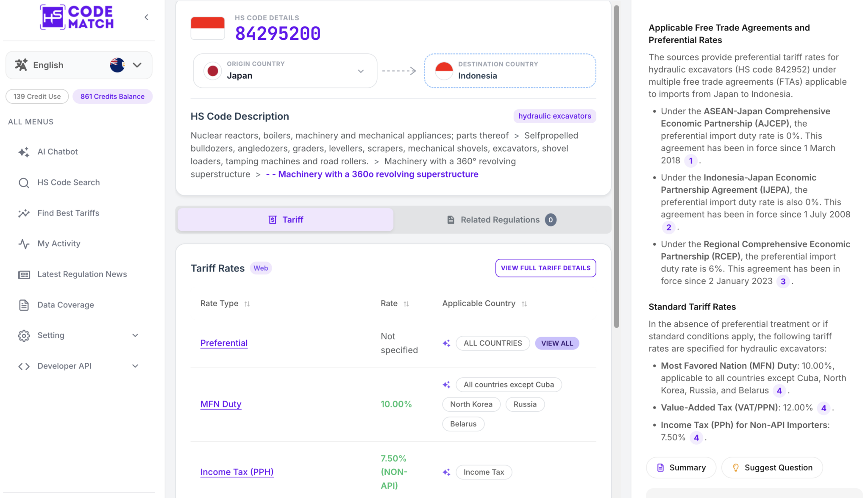Click the View All button for Preferential
This screenshot has width=868, height=498.
[557, 343]
